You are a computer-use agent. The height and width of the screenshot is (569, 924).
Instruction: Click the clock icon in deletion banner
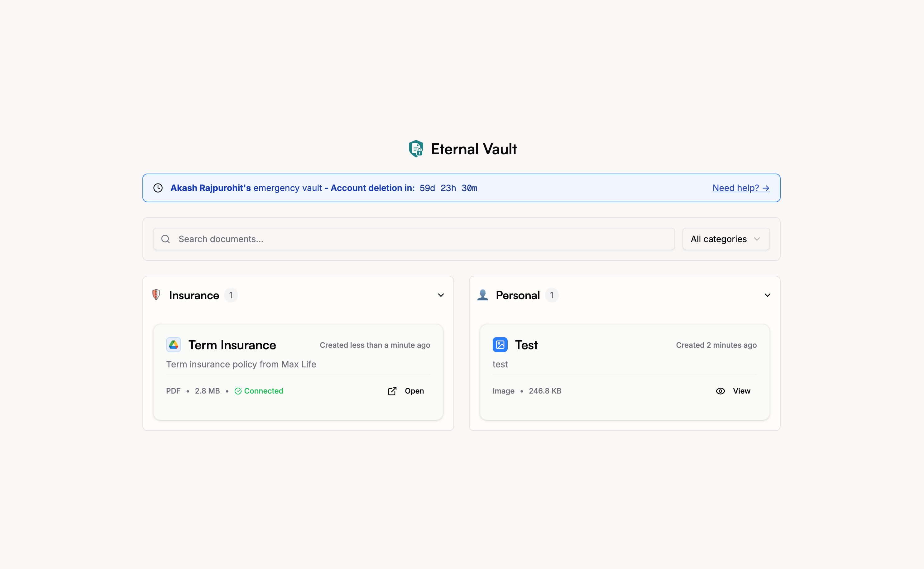point(158,188)
